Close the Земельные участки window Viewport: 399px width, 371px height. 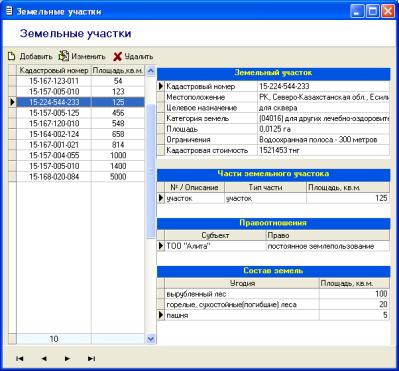[x=388, y=12]
